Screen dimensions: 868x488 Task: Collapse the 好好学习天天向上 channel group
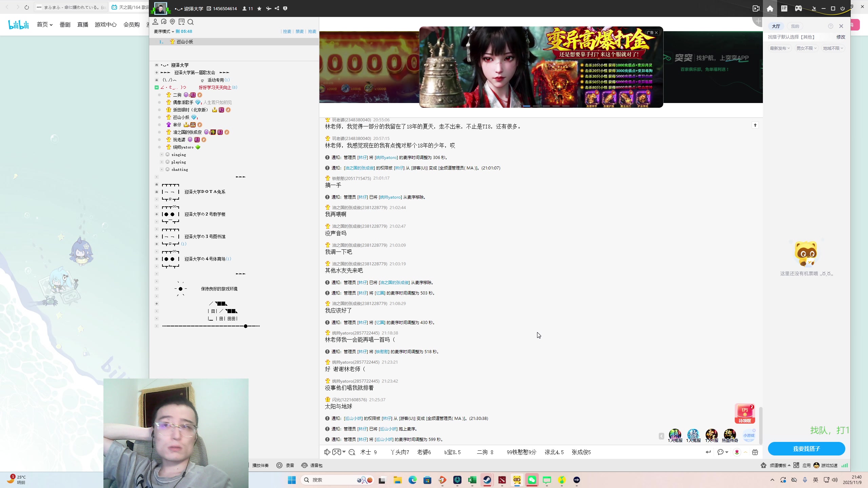click(157, 87)
